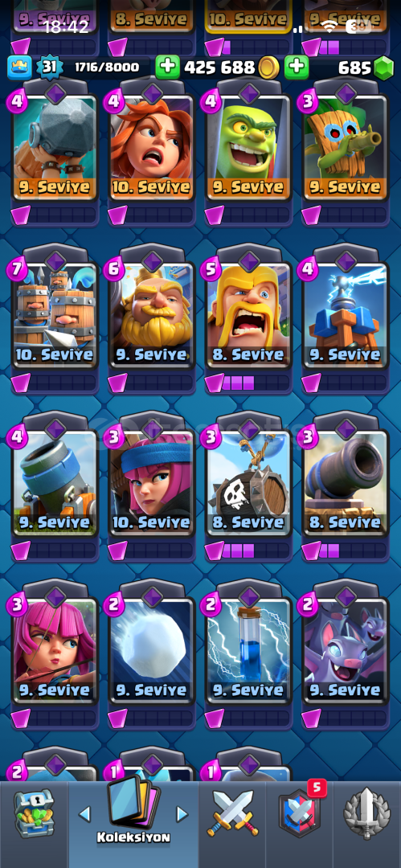Screen dimensions: 401x868
Task: Open the chest shop icon in bottom bar
Action: [x=35, y=813]
